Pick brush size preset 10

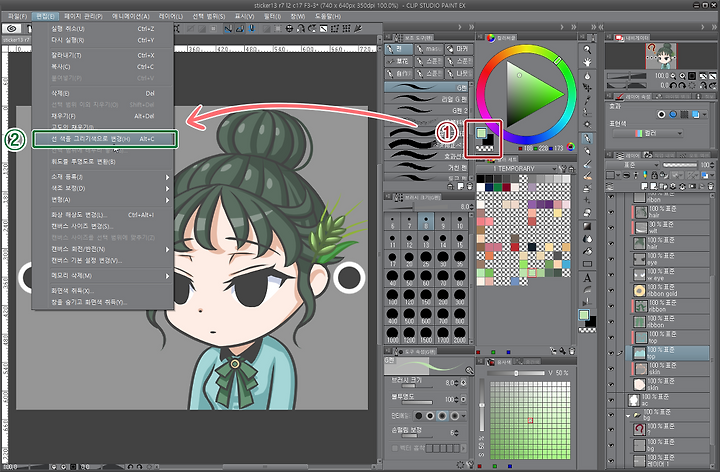click(460, 221)
